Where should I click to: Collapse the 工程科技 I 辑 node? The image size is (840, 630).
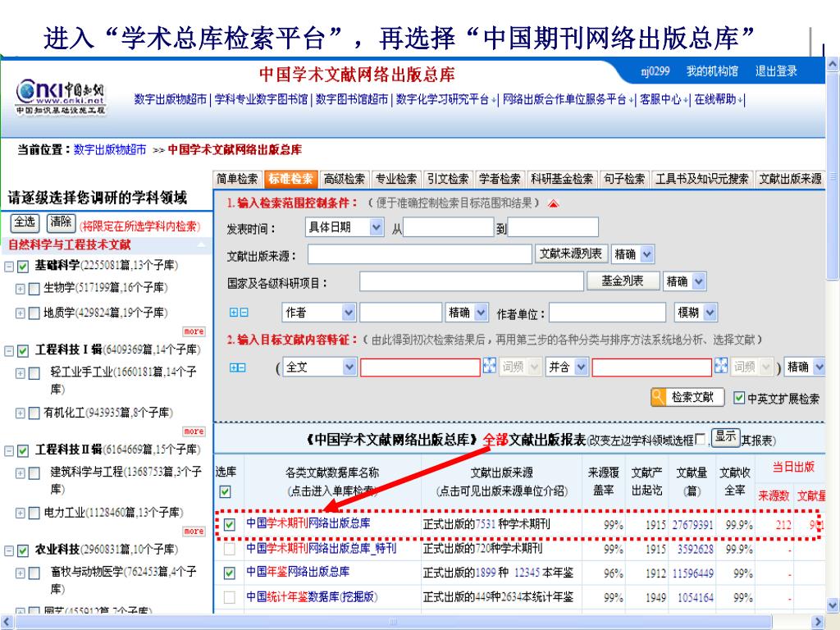pyautogui.click(x=9, y=351)
